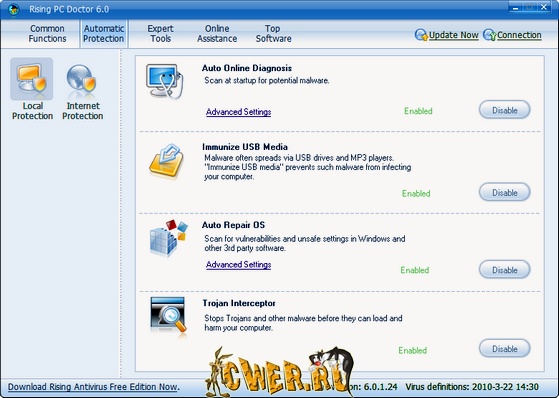Open Advanced Settings for Auto Online Diagnosis

[x=239, y=112]
